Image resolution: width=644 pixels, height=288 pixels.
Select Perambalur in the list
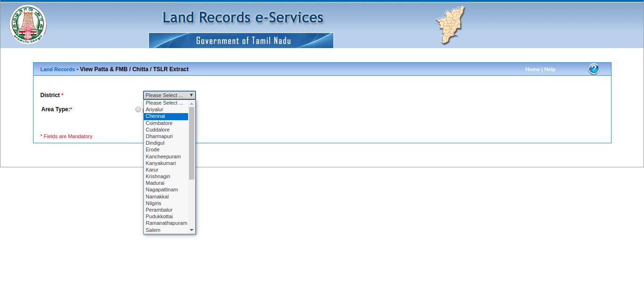166,210
